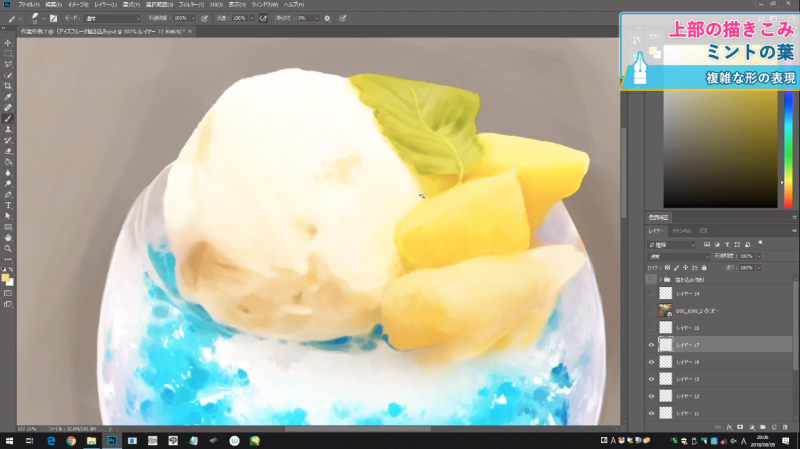
Task: Open the Filter menu
Action: (191, 5)
